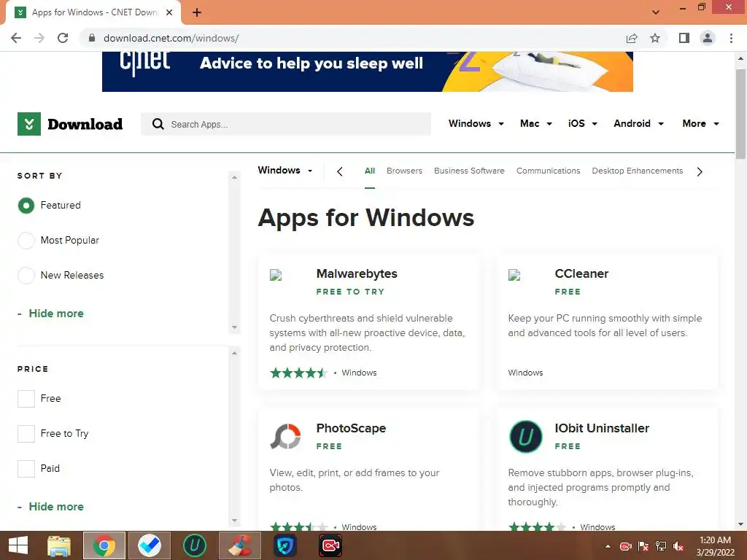Open Chrome's three-dot menu
This screenshot has width=747, height=560.
click(x=731, y=38)
